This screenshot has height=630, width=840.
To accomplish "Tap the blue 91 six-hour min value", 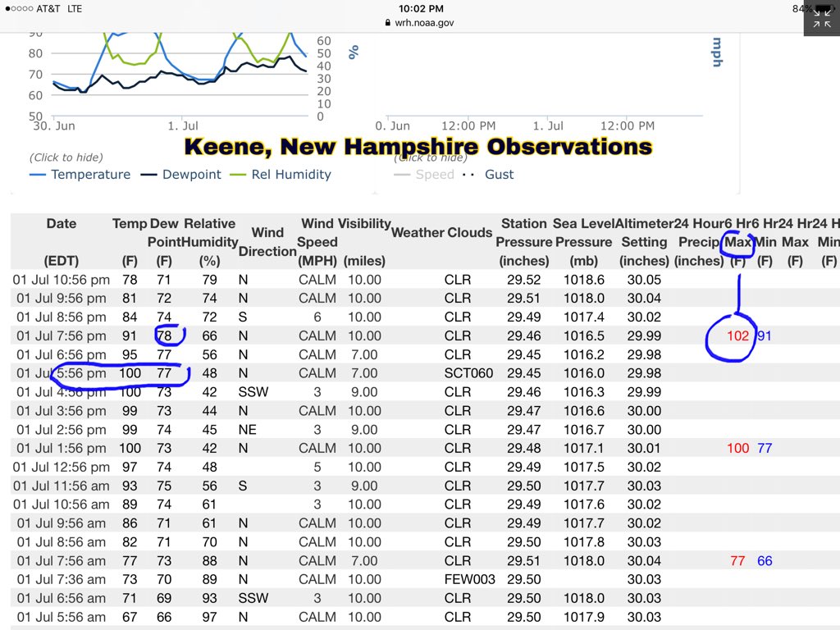I will point(765,336).
